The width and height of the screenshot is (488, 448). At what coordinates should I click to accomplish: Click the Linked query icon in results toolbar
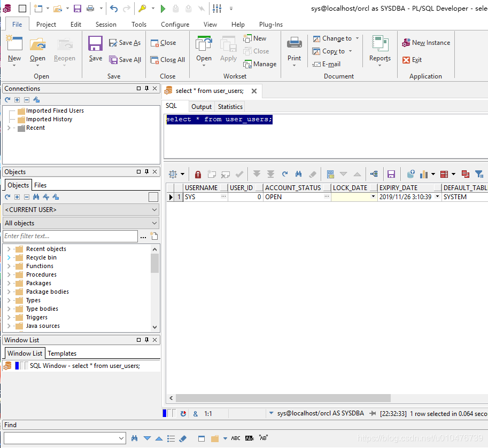[x=374, y=174]
